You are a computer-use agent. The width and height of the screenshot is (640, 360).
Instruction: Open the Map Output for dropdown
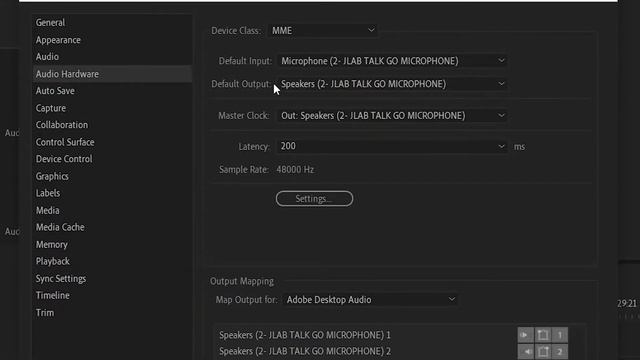tap(370, 300)
